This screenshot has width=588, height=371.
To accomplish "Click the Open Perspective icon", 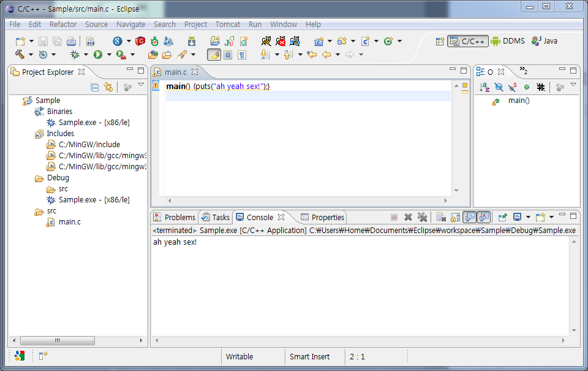I will pyautogui.click(x=440, y=41).
